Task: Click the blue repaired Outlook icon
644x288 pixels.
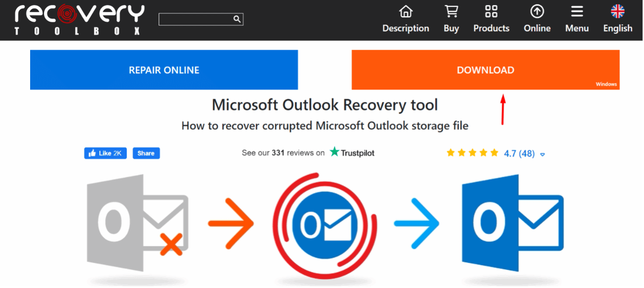Action: pyautogui.click(x=513, y=223)
